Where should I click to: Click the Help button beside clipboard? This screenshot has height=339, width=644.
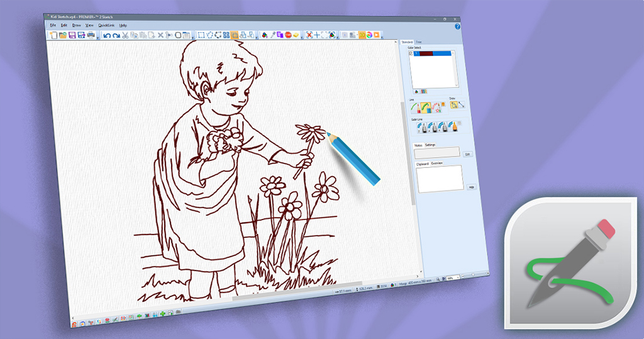coord(472,187)
